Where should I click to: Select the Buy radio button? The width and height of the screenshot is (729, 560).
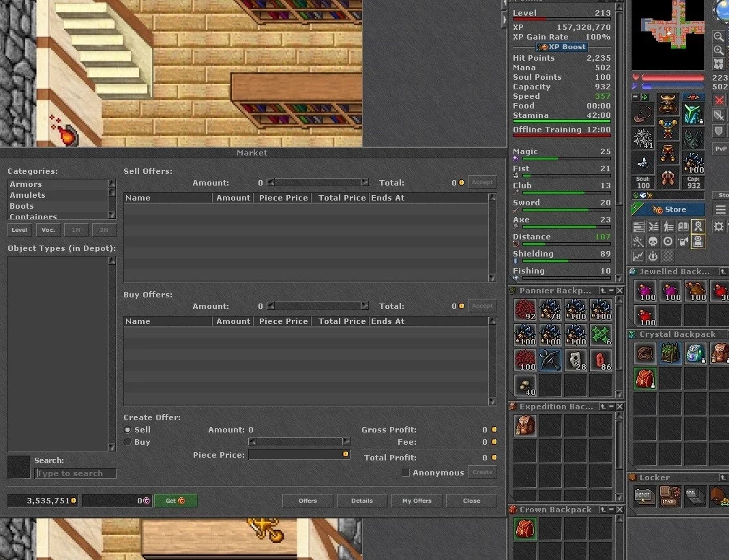(x=128, y=442)
